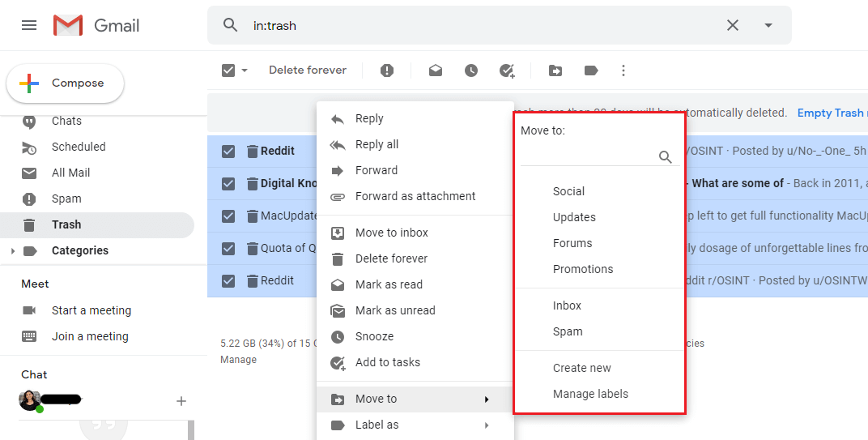Open search options dropdown arrow
The width and height of the screenshot is (868, 440).
click(x=768, y=25)
